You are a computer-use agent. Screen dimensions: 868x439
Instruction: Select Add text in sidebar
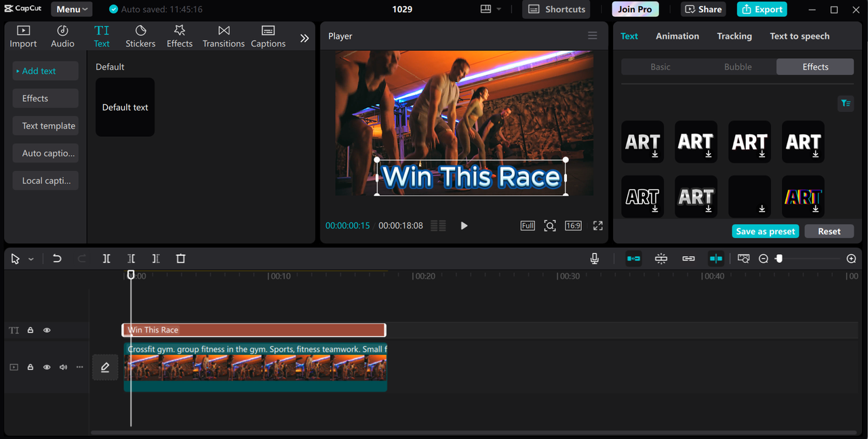45,71
